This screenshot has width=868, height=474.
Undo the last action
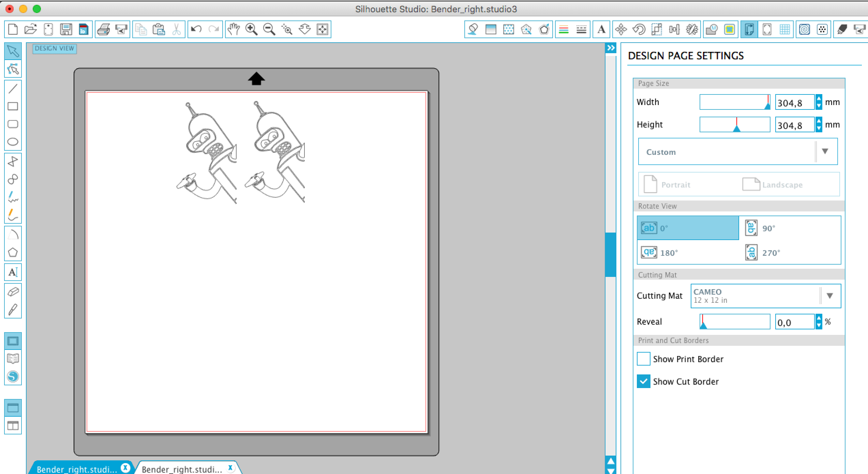(x=196, y=29)
